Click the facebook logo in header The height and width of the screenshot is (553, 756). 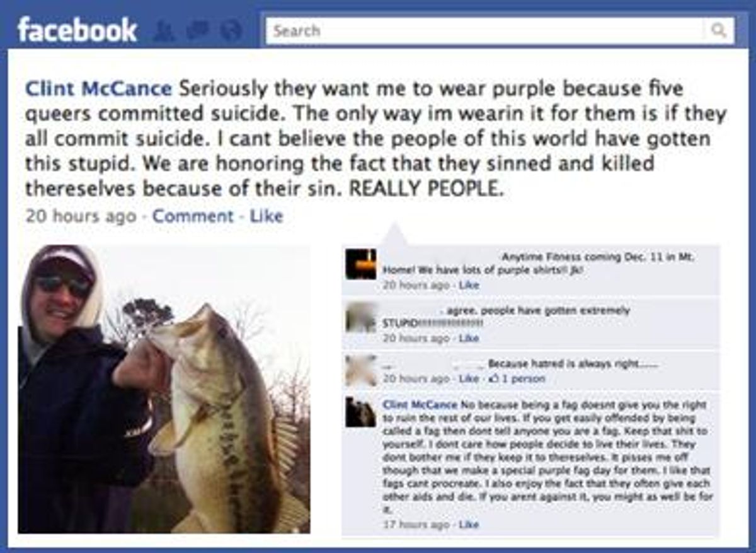tap(77, 30)
